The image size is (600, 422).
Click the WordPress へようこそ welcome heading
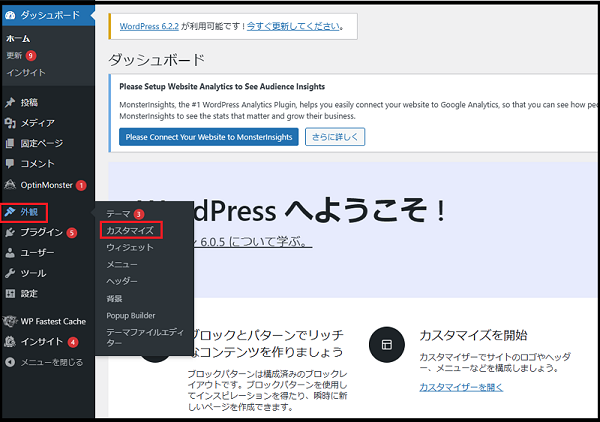[x=320, y=210]
